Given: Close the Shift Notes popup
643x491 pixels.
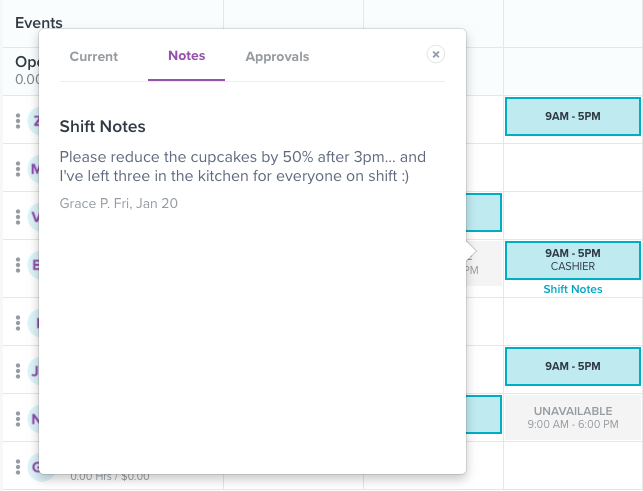Looking at the screenshot, I should click(436, 54).
